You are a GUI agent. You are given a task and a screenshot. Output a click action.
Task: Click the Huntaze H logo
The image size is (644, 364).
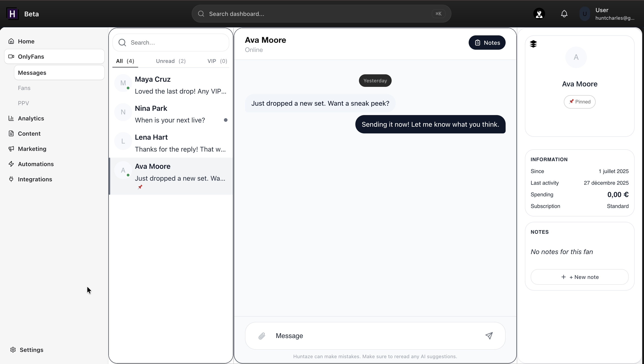pos(12,14)
